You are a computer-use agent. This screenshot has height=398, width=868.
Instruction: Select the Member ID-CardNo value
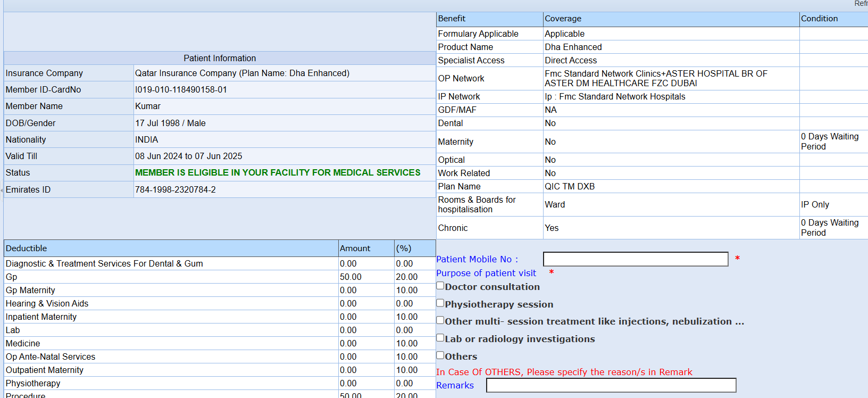181,89
